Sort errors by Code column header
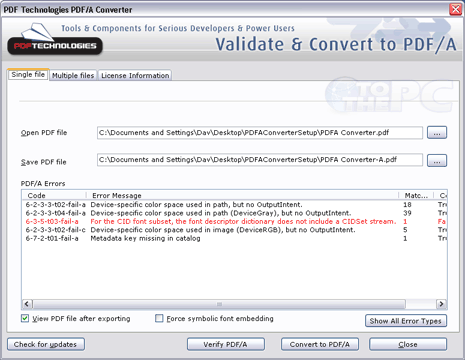 pos(54,195)
